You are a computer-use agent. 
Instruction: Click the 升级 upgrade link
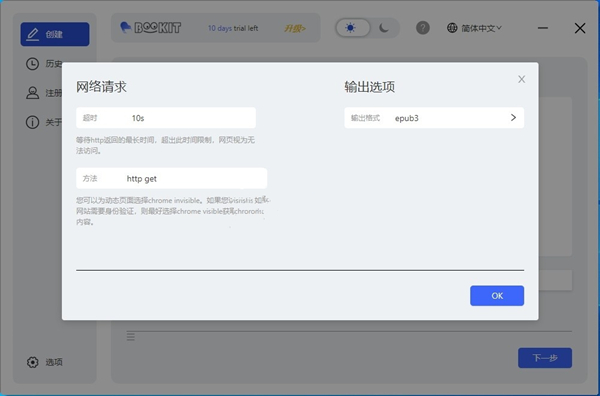(x=295, y=28)
